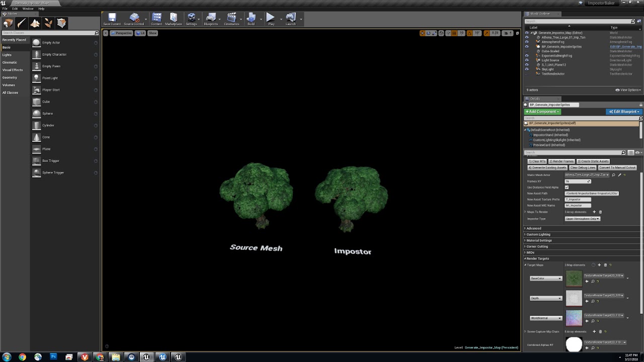Open Unreal Engine in the Windows taskbar
Screen dimensions: 644x362
(x=146, y=357)
